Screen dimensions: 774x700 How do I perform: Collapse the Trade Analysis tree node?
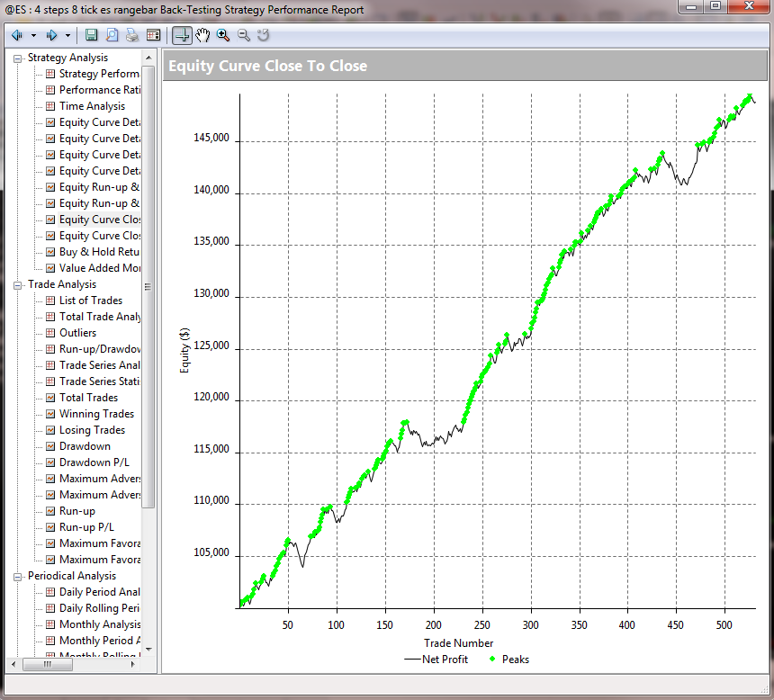[18, 284]
